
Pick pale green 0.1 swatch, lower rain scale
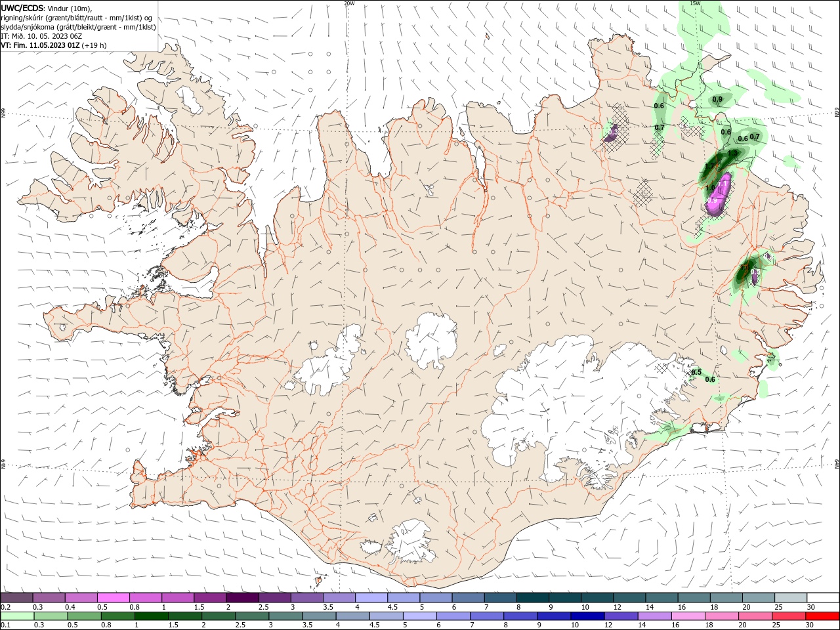coord(17,616)
